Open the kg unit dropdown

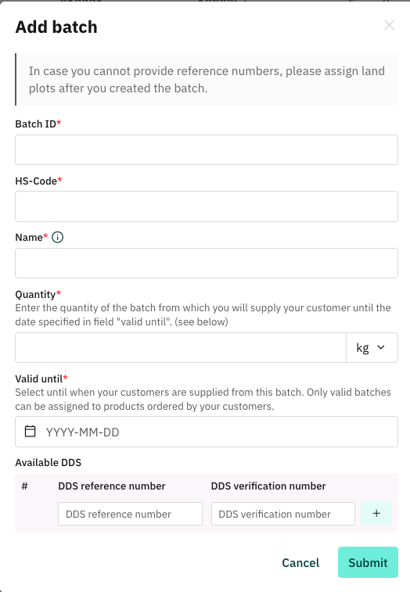point(372,348)
